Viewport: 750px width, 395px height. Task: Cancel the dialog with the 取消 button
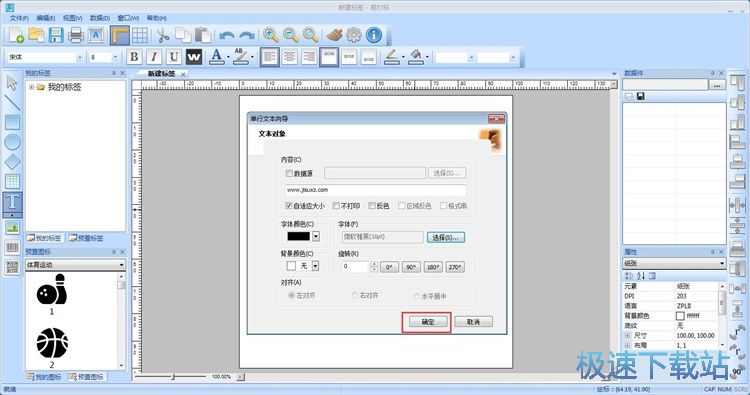click(473, 322)
